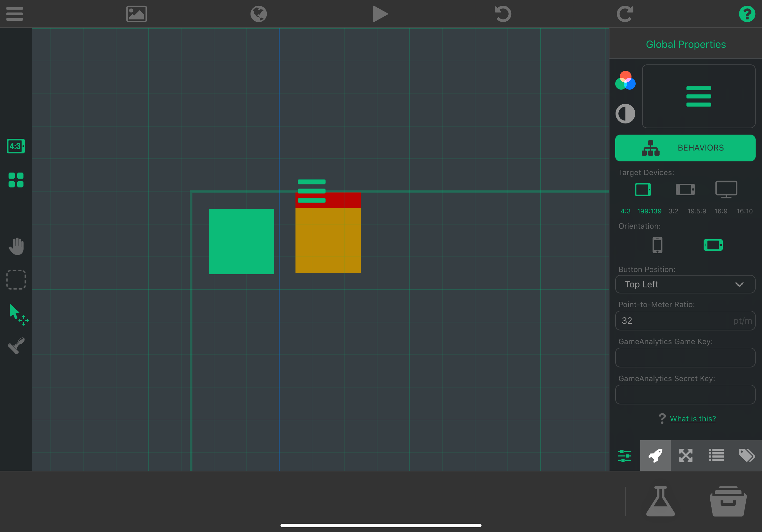762x532 pixels.
Task: Toggle desktop monitor target device
Action: click(x=726, y=189)
